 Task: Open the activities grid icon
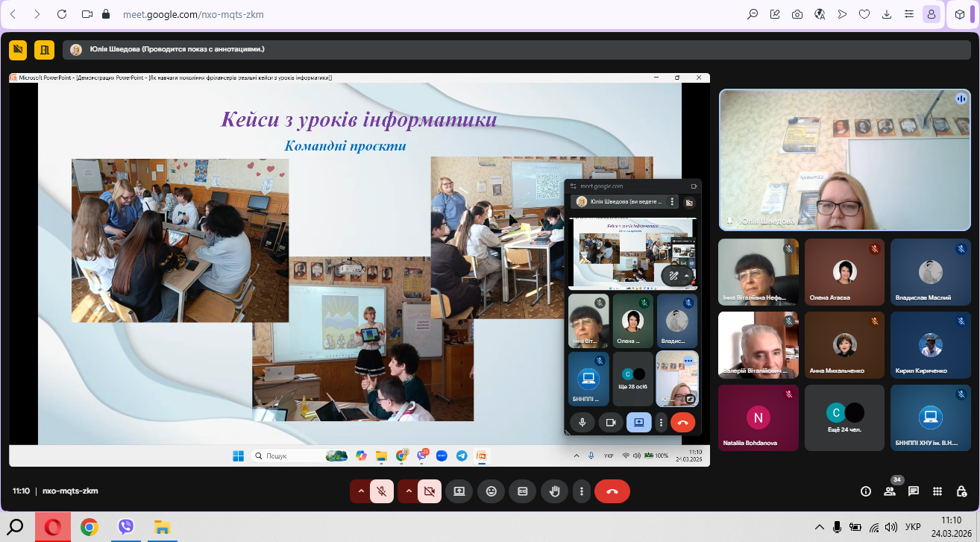point(937,491)
